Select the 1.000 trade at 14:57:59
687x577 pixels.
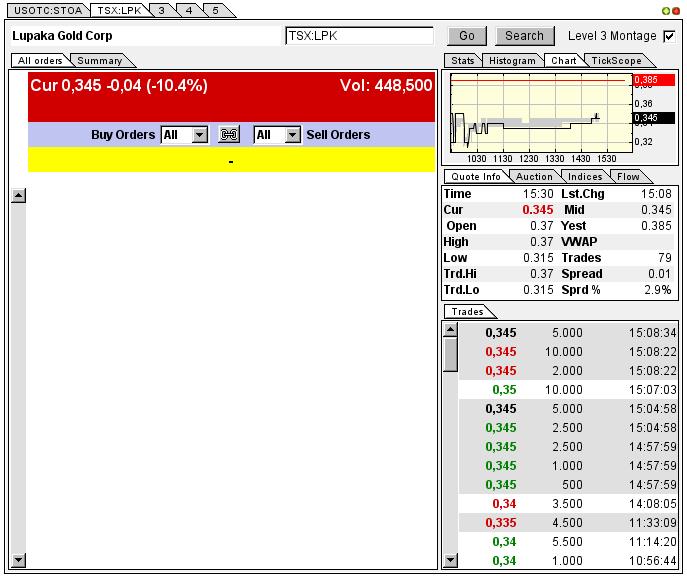point(568,466)
